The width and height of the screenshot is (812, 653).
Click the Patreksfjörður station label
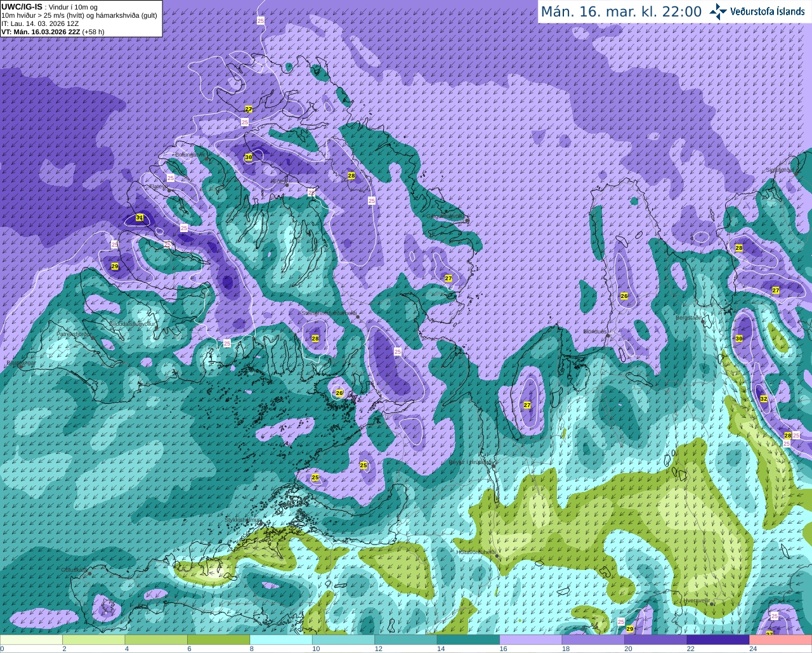click(75, 333)
